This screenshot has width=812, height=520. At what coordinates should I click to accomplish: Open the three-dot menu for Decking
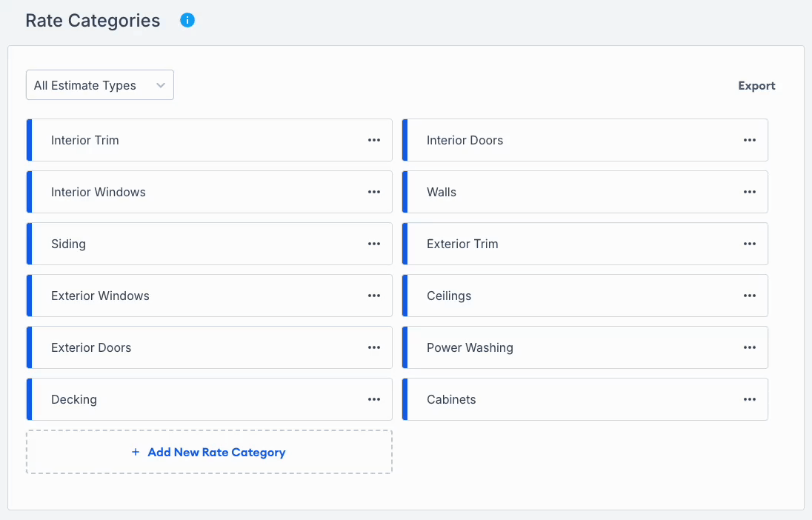click(374, 399)
